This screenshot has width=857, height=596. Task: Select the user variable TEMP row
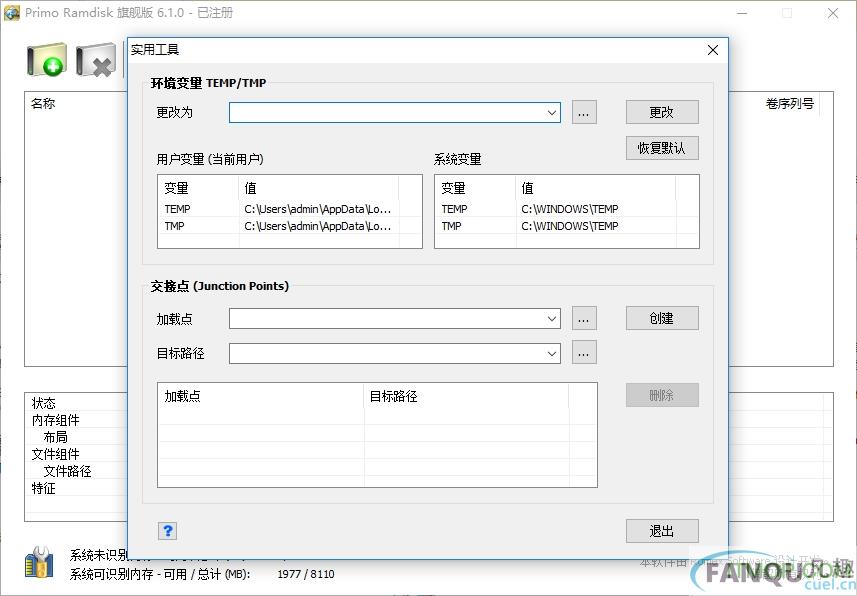click(x=290, y=209)
